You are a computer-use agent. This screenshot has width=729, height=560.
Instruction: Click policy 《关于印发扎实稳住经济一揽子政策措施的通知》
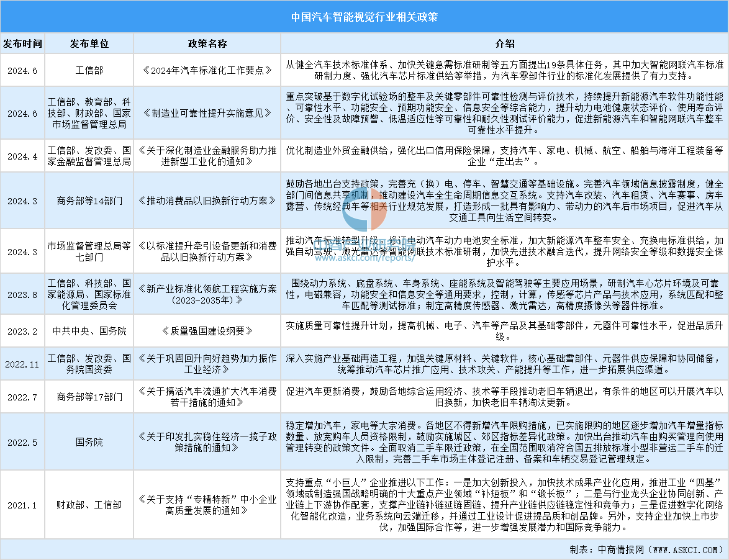click(x=207, y=442)
